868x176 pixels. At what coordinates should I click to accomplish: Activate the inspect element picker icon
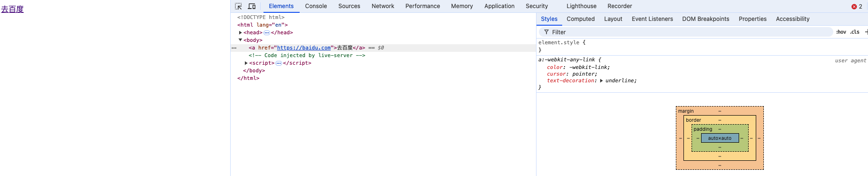point(238,6)
